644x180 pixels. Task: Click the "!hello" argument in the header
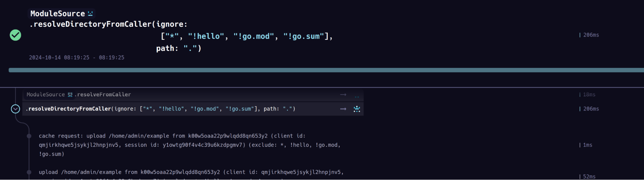pos(206,36)
